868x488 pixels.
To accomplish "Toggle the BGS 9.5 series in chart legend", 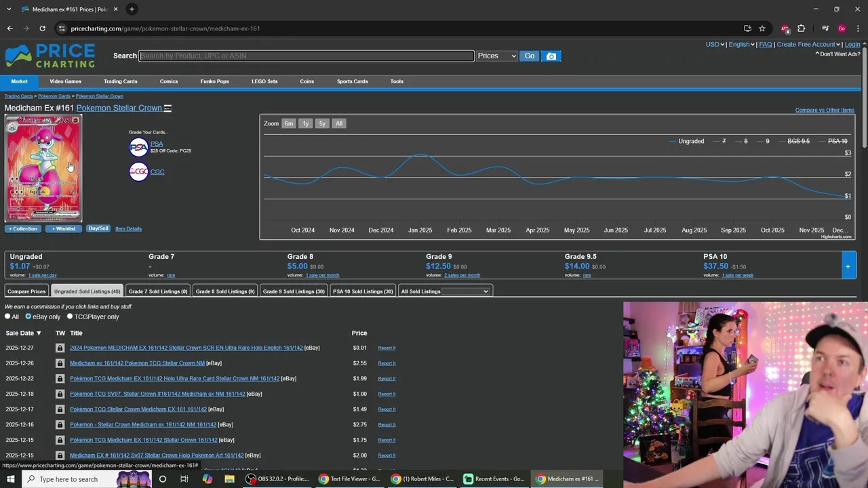I will pos(793,141).
